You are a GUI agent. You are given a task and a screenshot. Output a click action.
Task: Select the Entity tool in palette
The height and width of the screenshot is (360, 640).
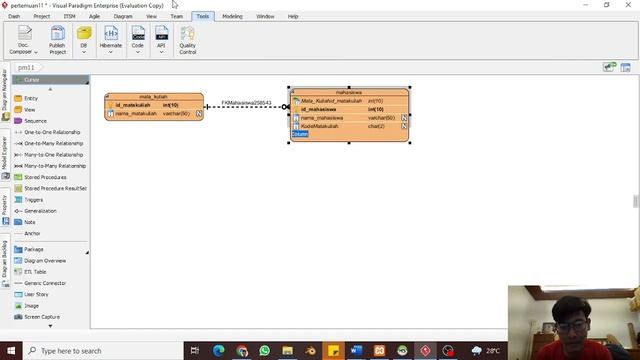pyautogui.click(x=31, y=98)
